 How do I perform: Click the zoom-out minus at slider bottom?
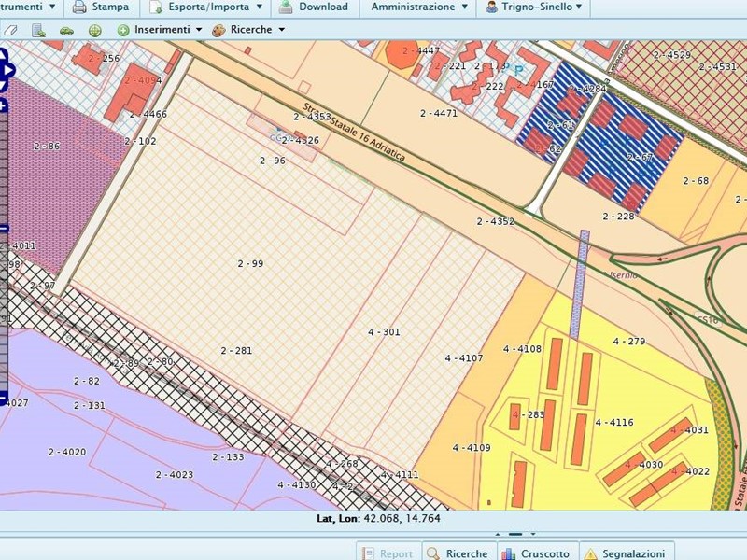click(4, 398)
